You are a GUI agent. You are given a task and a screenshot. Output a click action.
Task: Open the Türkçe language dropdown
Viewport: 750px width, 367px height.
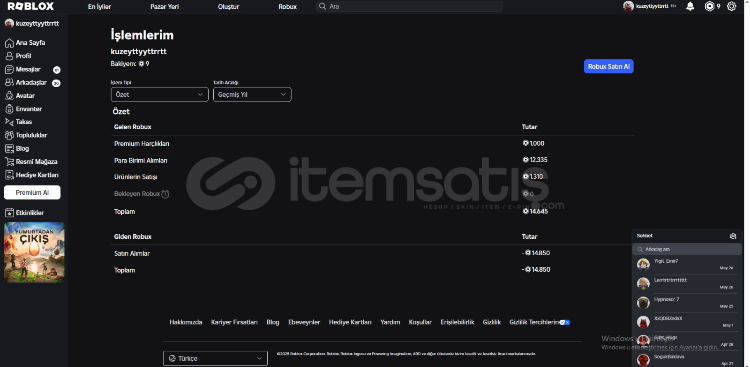215,358
